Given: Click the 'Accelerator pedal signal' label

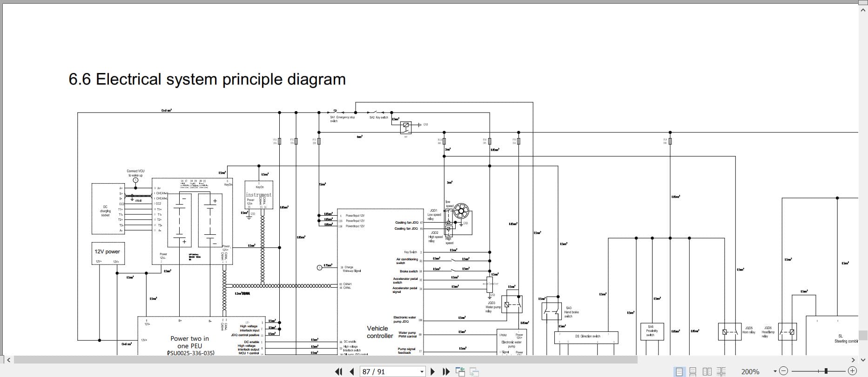Looking at the screenshot, I should point(404,290).
